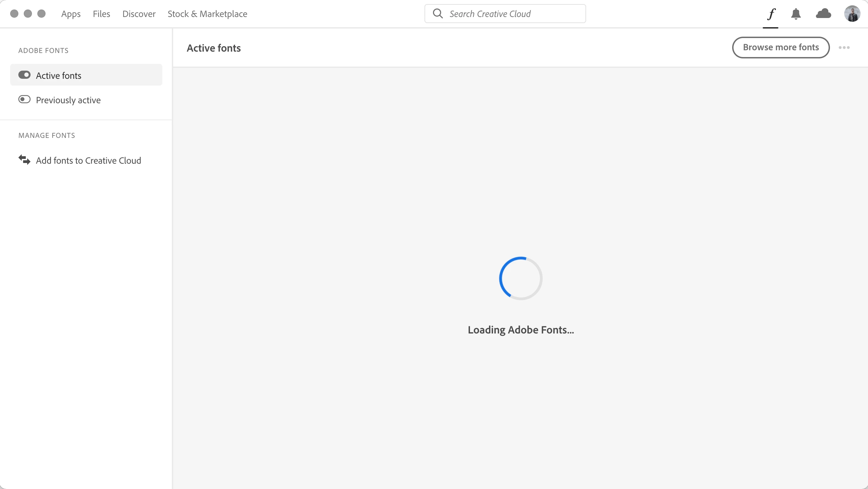The height and width of the screenshot is (489, 868).
Task: Focus the Search Creative Cloud field
Action: click(509, 14)
